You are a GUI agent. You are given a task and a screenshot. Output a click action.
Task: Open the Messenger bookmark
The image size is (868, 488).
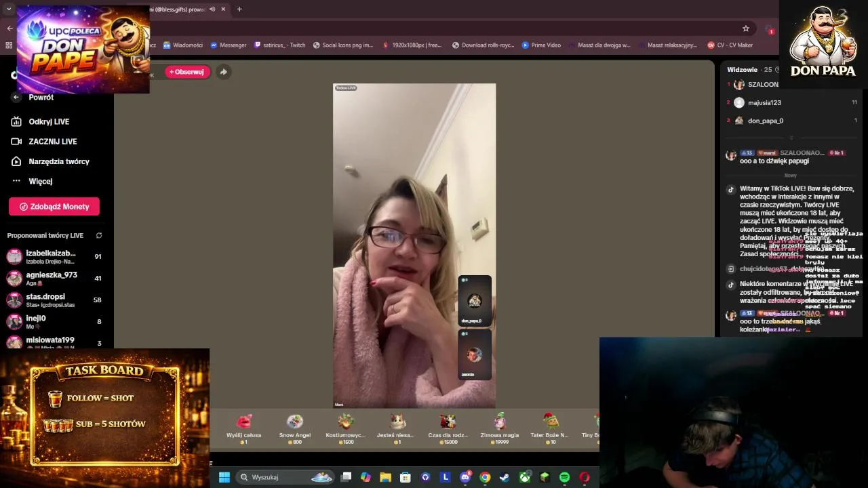coord(229,45)
